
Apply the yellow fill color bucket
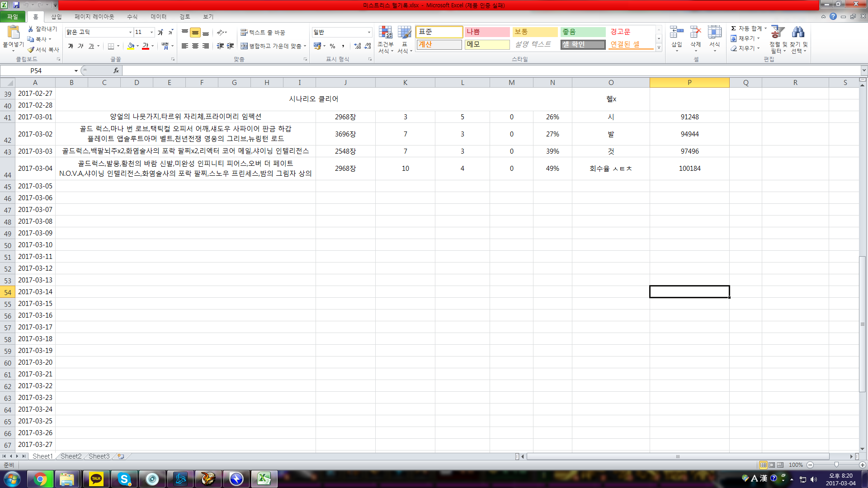(x=131, y=46)
